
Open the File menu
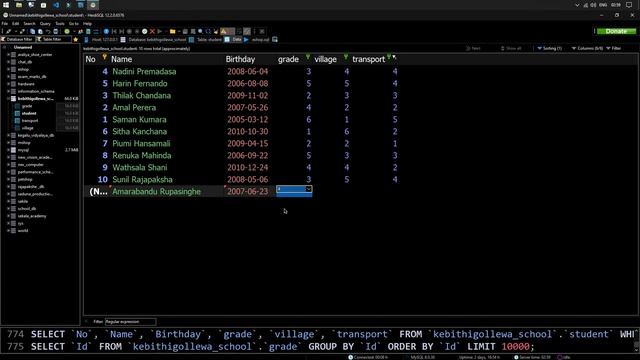[x=4, y=24]
